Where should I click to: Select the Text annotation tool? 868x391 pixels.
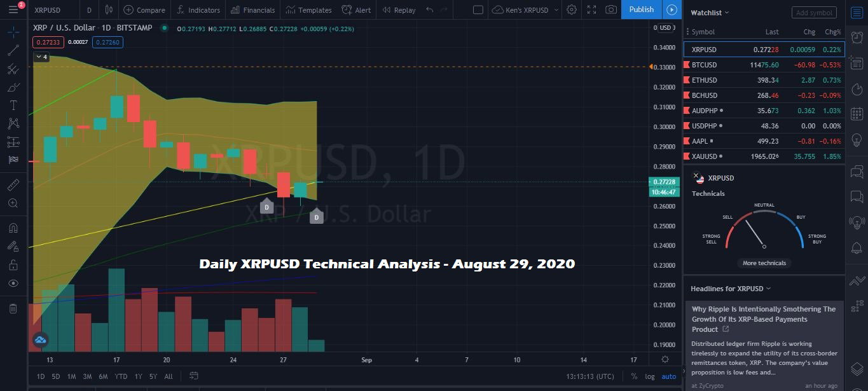click(13, 105)
